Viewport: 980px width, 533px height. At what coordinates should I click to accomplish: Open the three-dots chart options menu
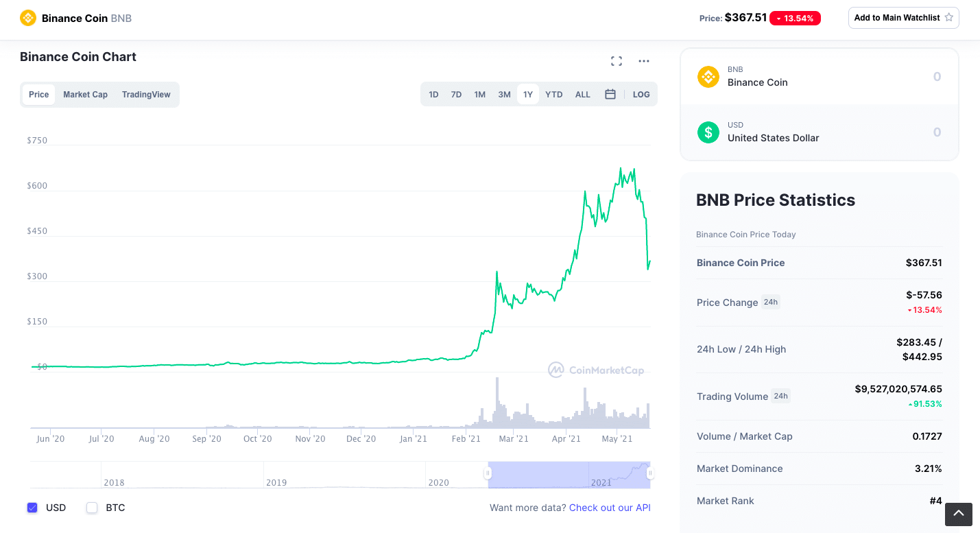tap(644, 61)
